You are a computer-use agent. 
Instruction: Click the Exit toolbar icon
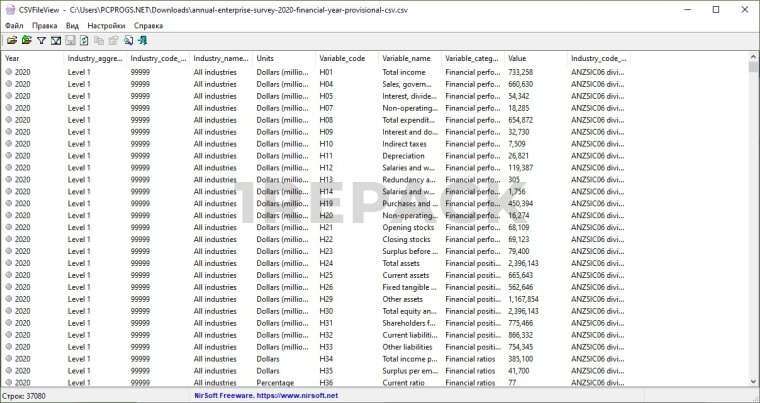(144, 41)
